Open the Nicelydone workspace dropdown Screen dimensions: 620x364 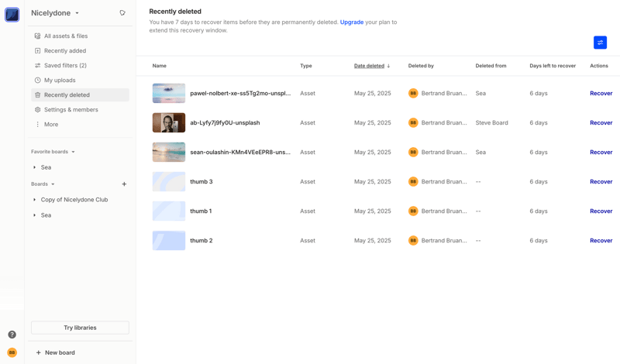[x=55, y=13]
